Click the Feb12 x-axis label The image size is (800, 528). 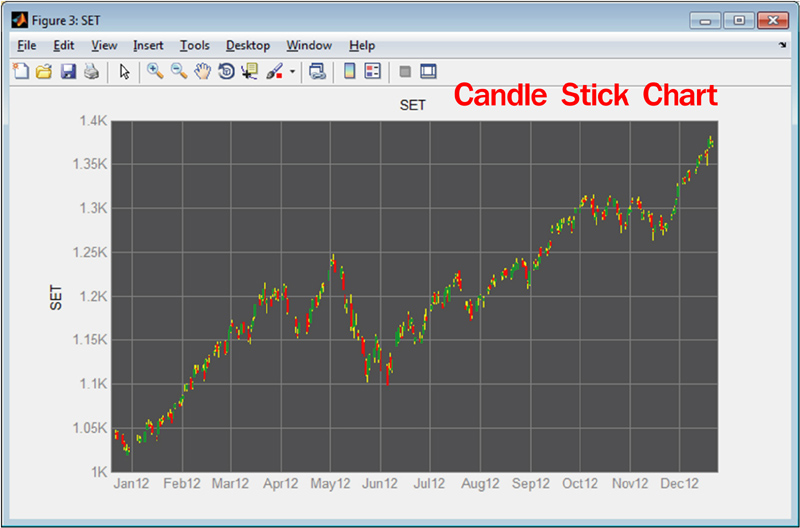click(182, 484)
